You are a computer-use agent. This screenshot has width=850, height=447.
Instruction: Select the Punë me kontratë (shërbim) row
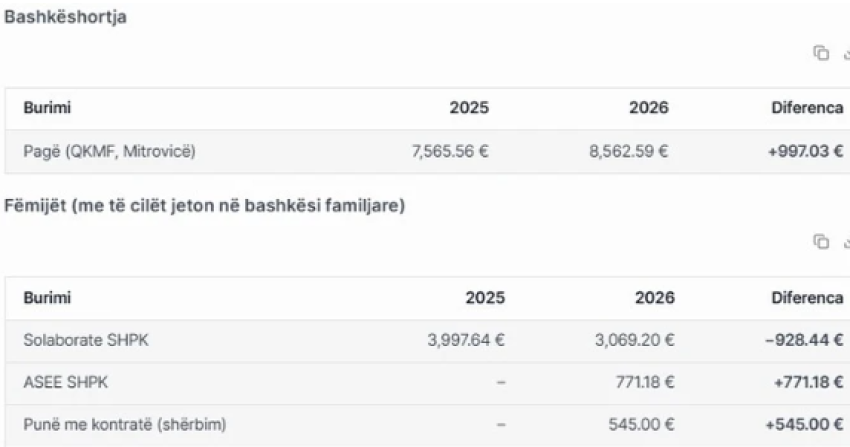[124, 424]
